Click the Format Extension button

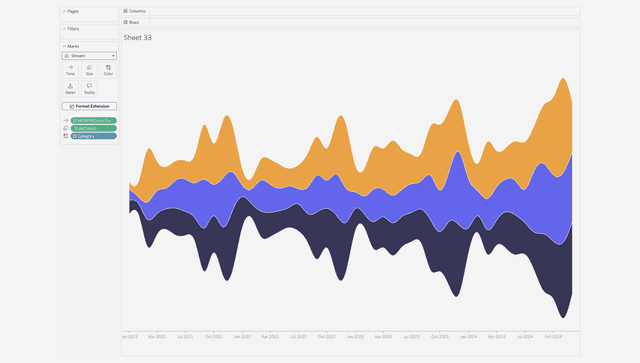click(x=89, y=106)
